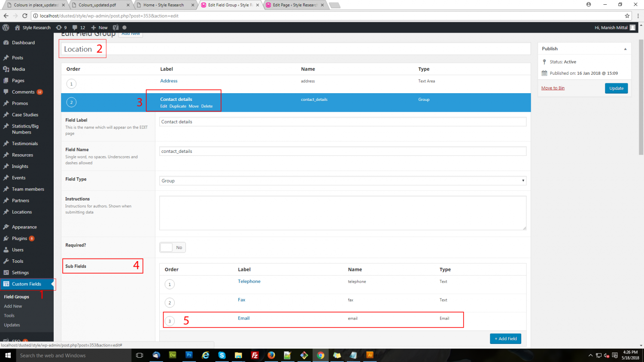Click the Update button
The width and height of the screenshot is (644, 362).
[616, 88]
